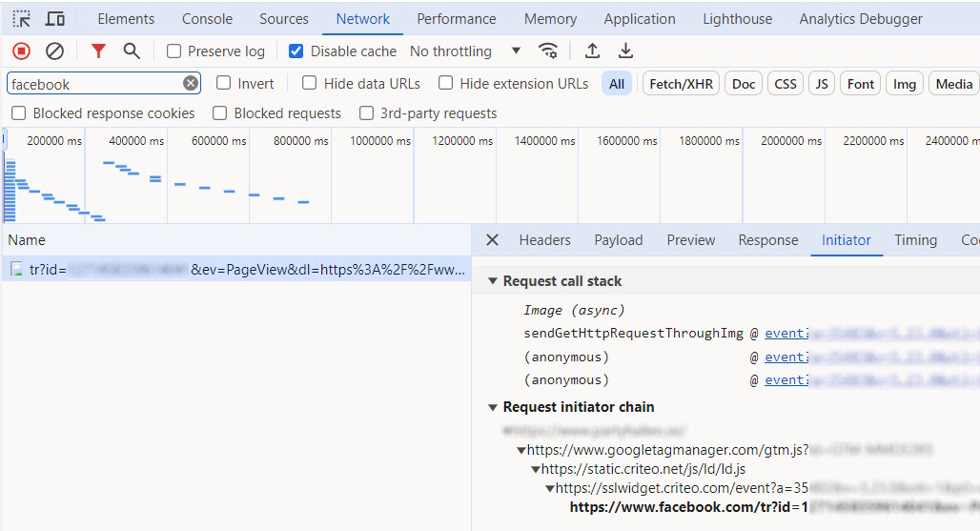Screen dimensions: 980x531
Task: Uncheck Disable cache checkbox
Action: (296, 51)
